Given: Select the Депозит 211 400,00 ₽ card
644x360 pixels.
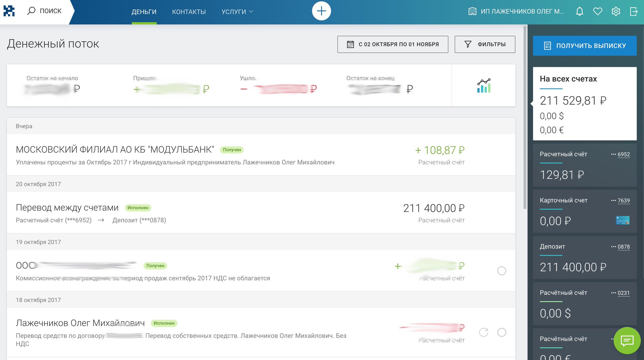Looking at the screenshot, I should tap(585, 258).
